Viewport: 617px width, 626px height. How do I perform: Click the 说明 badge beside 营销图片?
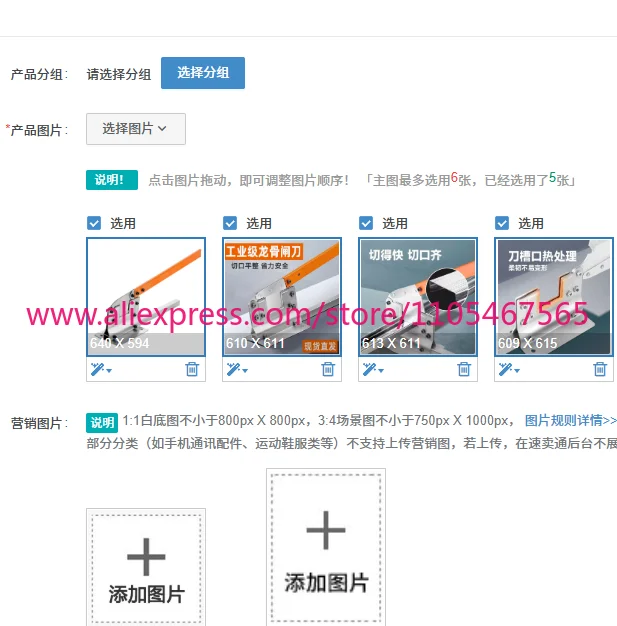click(102, 423)
